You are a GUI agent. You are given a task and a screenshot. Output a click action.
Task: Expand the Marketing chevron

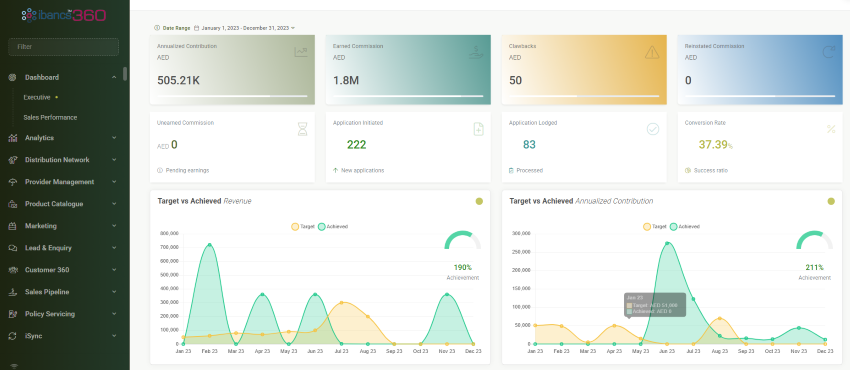pyautogui.click(x=114, y=226)
